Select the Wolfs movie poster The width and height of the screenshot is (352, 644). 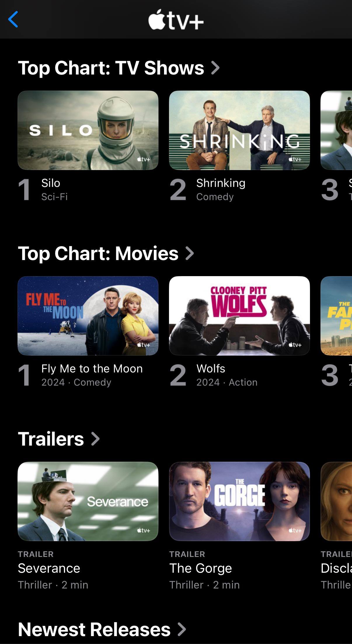point(239,316)
